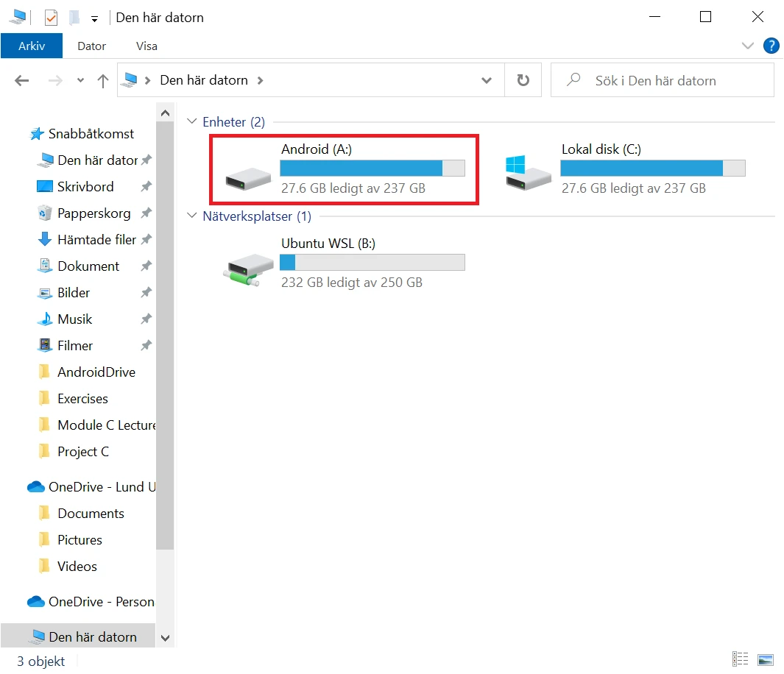The width and height of the screenshot is (784, 674).
Task: Click pin icon beside Musik
Action: pyautogui.click(x=146, y=319)
